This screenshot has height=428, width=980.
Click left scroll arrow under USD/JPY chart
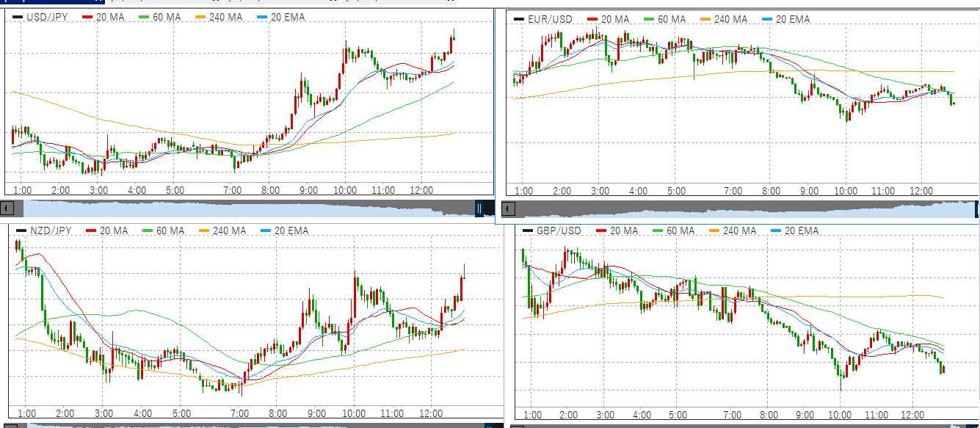point(7,208)
